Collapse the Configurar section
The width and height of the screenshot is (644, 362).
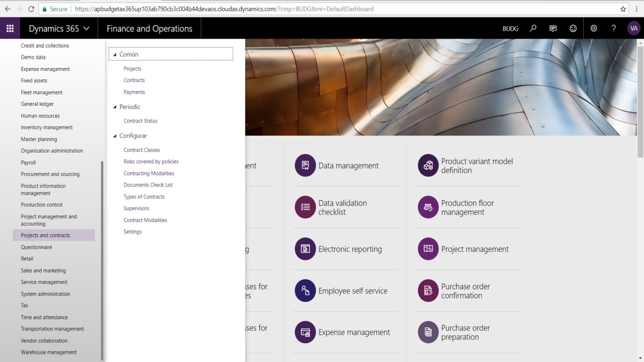pos(115,136)
